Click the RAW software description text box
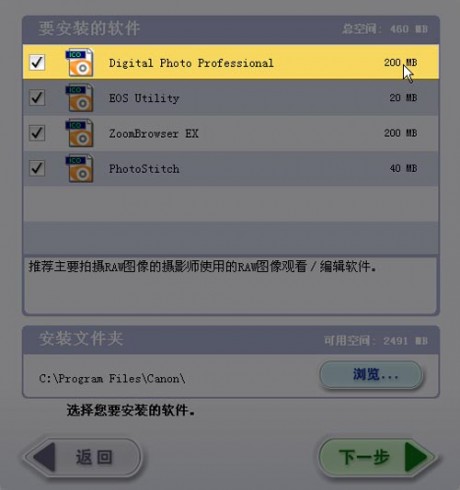460x490 pixels. [x=231, y=285]
